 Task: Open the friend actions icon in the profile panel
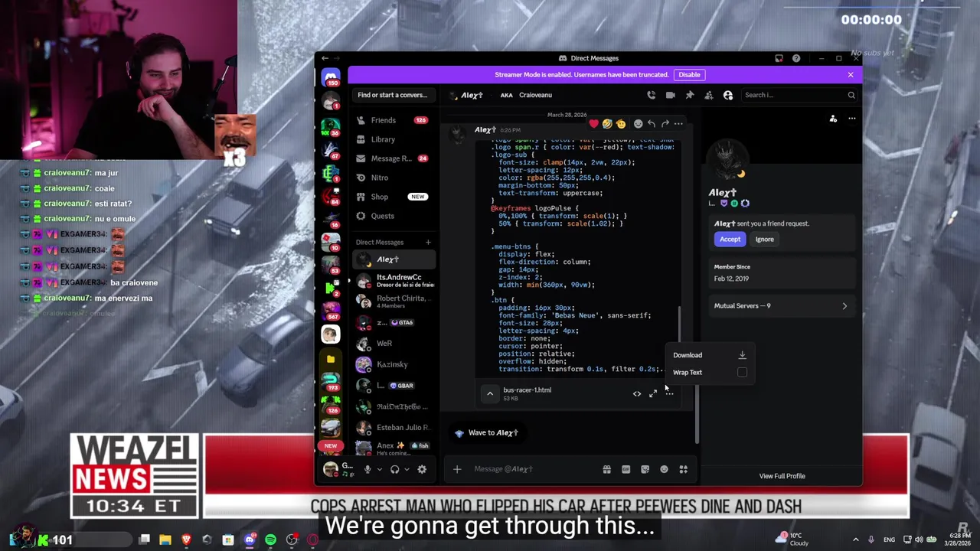coord(833,119)
